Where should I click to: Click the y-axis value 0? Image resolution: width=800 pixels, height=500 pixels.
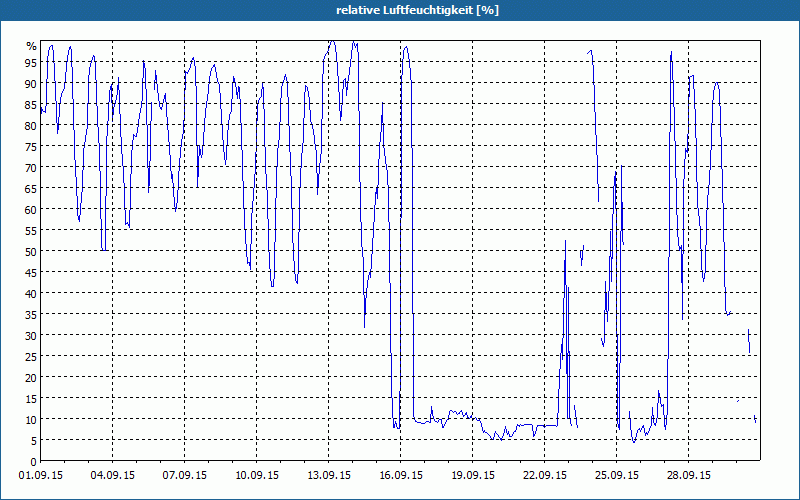34,462
